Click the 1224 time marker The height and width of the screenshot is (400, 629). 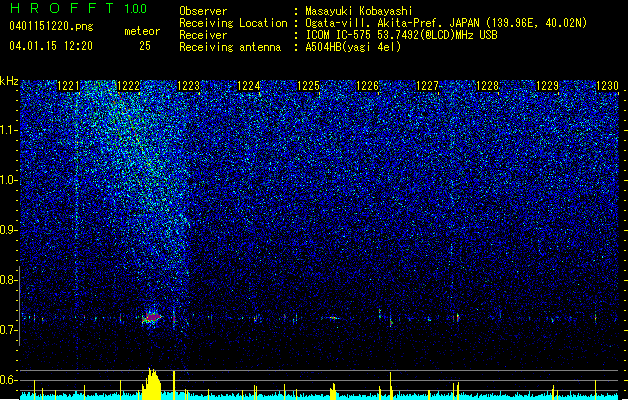(248, 86)
